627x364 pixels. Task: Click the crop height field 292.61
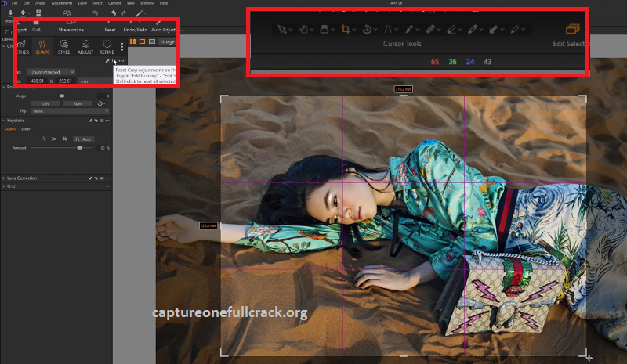coord(65,81)
